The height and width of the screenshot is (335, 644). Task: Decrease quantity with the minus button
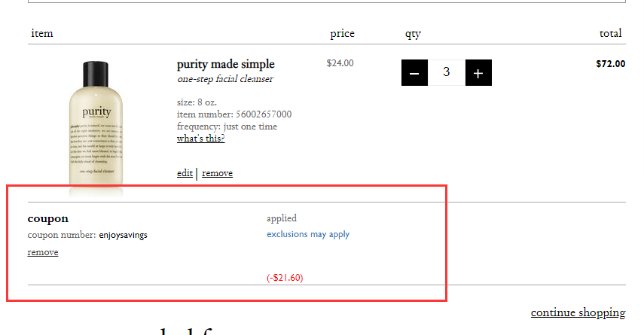414,73
